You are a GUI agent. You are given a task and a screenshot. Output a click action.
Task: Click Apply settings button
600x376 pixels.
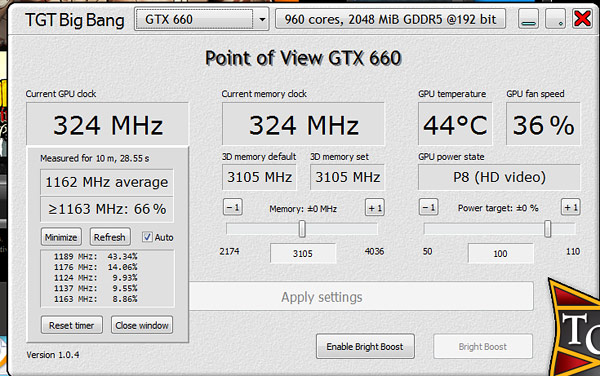360,296
